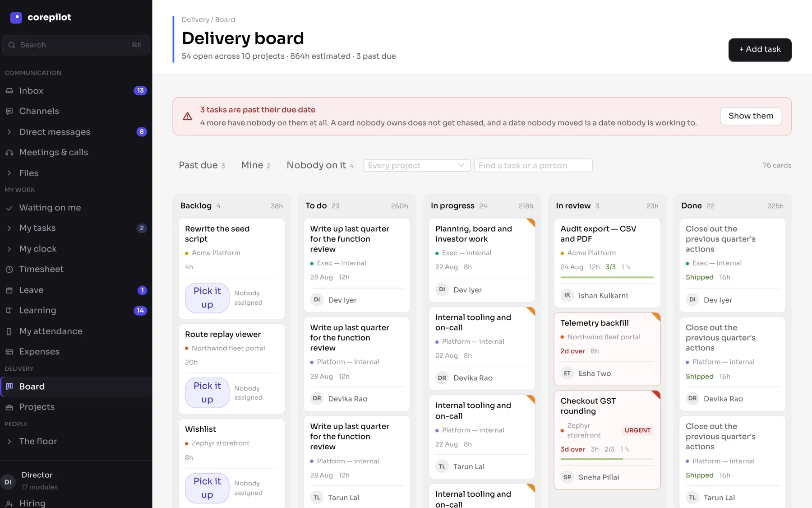Expand the Files section
The image size is (812, 508).
click(x=9, y=173)
